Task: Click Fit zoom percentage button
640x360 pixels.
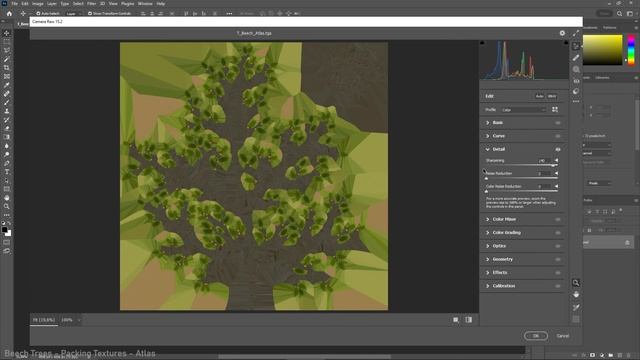Action: click(x=44, y=320)
